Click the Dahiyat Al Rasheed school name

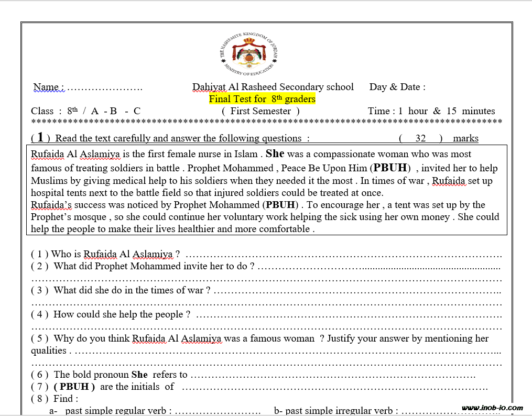click(x=273, y=87)
